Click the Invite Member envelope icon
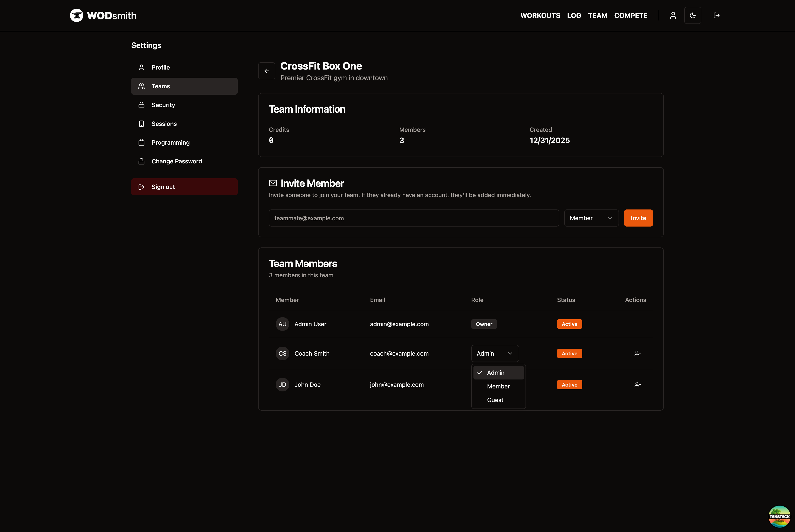Image resolution: width=795 pixels, height=532 pixels. click(273, 183)
